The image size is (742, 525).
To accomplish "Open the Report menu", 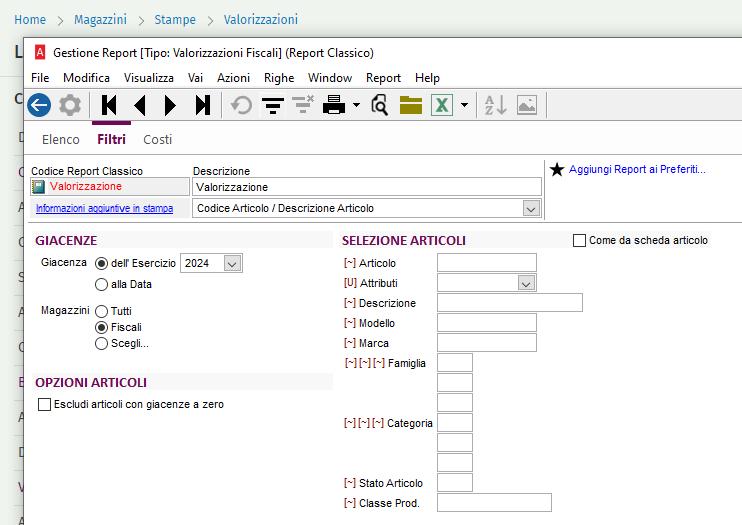I will 383,78.
